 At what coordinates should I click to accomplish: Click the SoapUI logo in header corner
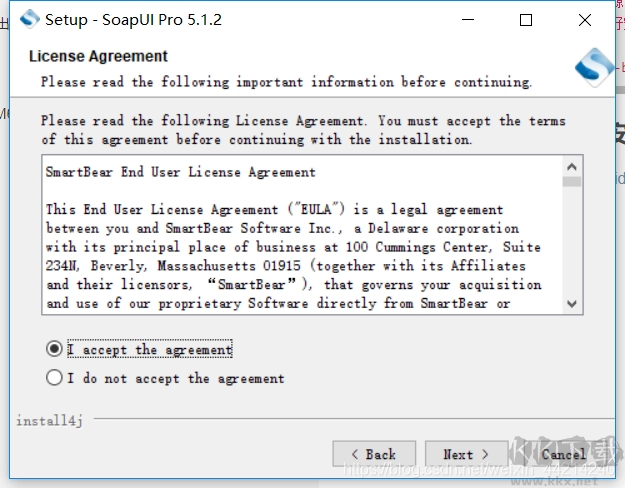pos(592,68)
